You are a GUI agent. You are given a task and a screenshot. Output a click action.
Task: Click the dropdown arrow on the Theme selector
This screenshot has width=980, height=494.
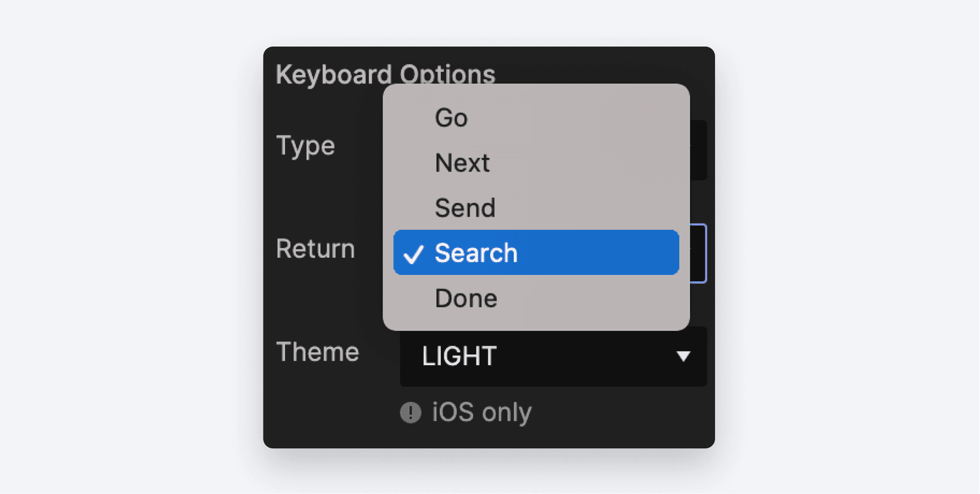coord(684,357)
